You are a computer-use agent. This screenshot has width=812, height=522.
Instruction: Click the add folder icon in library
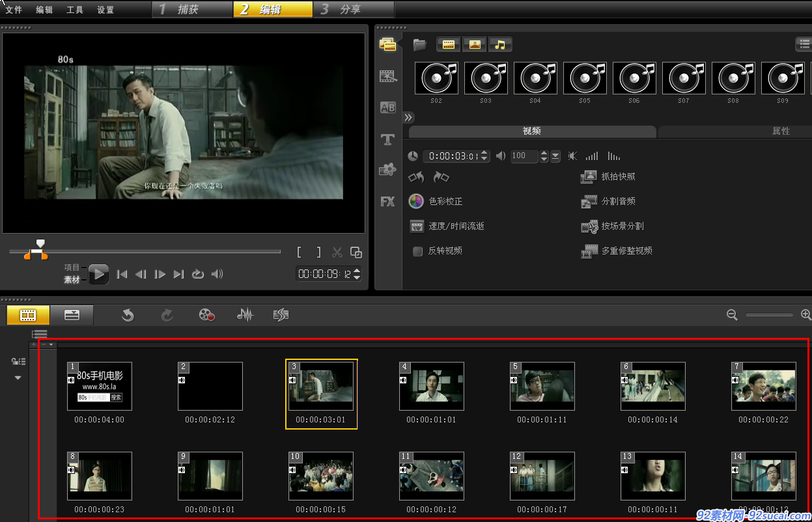tap(419, 44)
